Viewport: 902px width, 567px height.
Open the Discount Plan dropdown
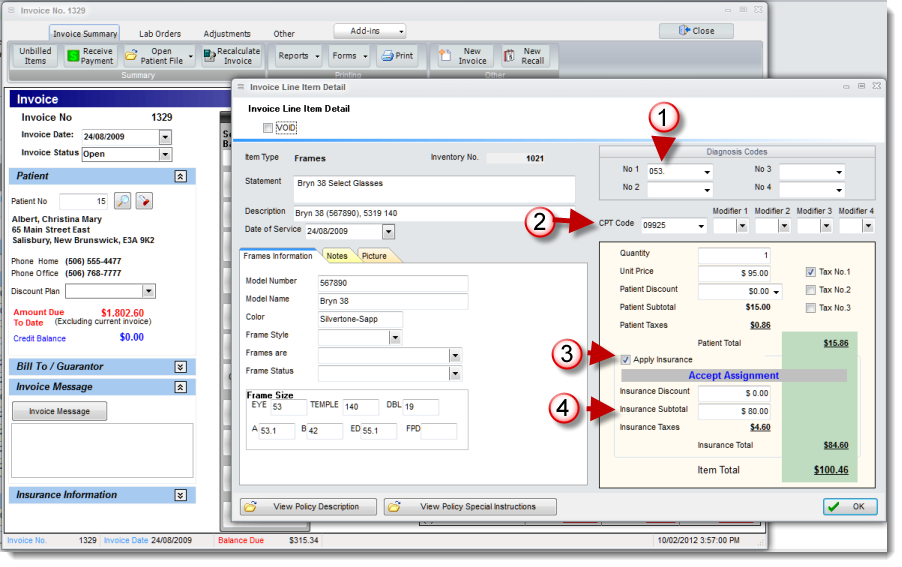149,291
